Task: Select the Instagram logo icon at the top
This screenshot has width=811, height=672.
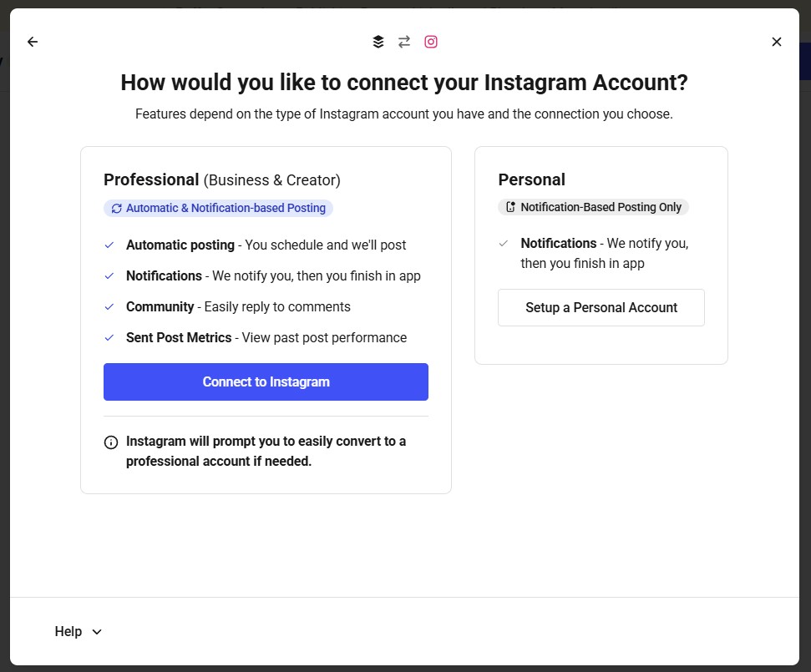Action: coord(431,41)
